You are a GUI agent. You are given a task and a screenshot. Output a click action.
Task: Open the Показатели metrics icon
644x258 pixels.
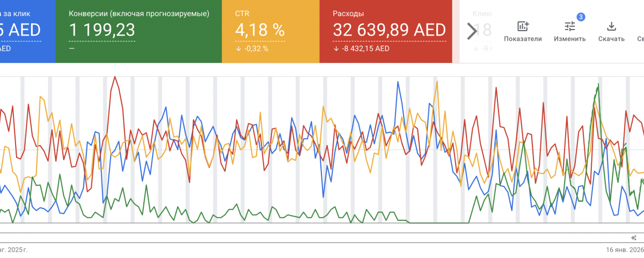coord(523,26)
